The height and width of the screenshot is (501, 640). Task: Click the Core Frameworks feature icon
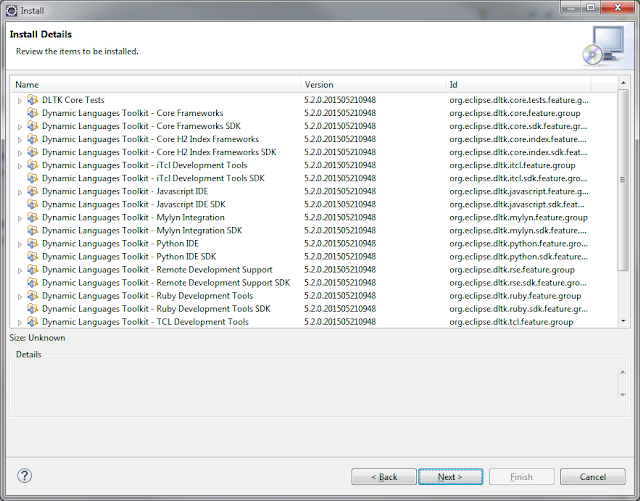tap(33, 113)
